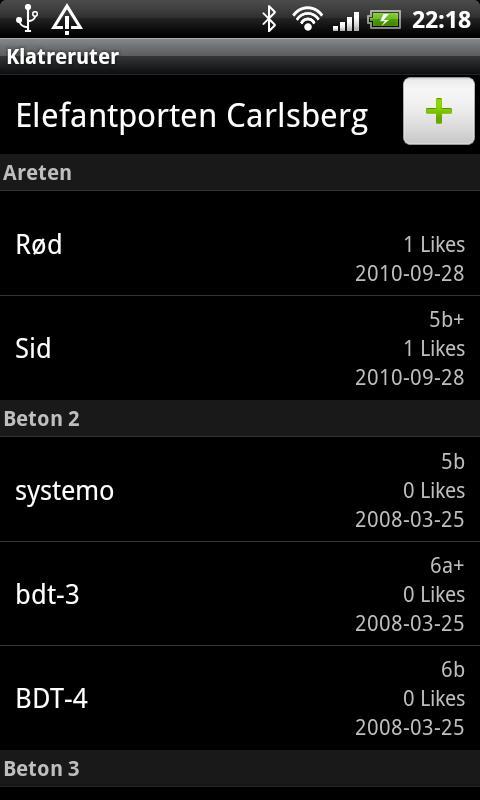
Task: Tap the Elefantporten Carlsberg title
Action: click(192, 116)
